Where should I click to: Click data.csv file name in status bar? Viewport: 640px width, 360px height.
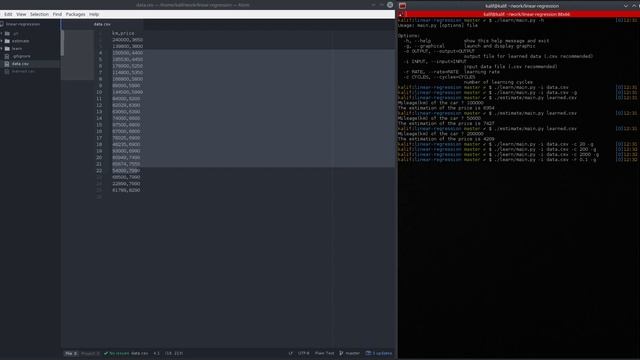pyautogui.click(x=140, y=353)
